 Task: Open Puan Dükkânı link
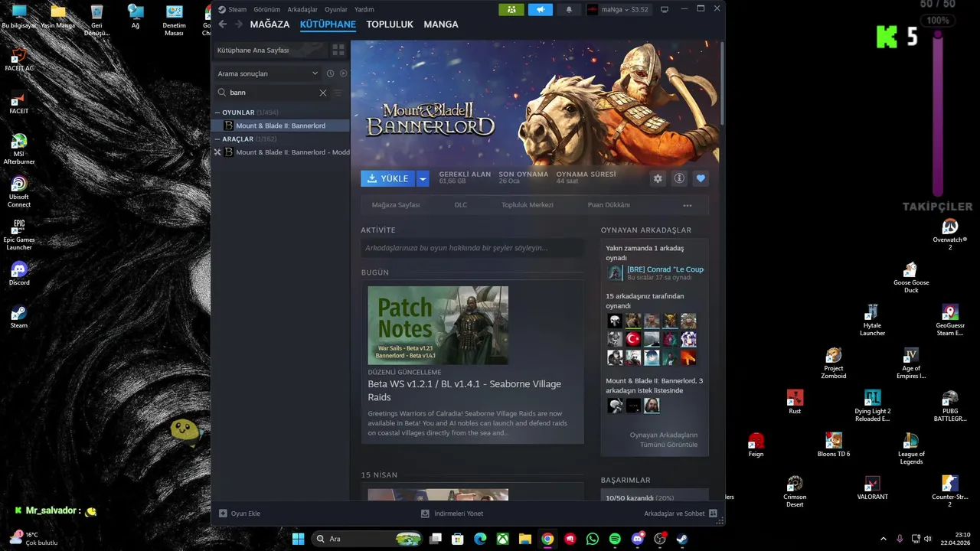[609, 205]
